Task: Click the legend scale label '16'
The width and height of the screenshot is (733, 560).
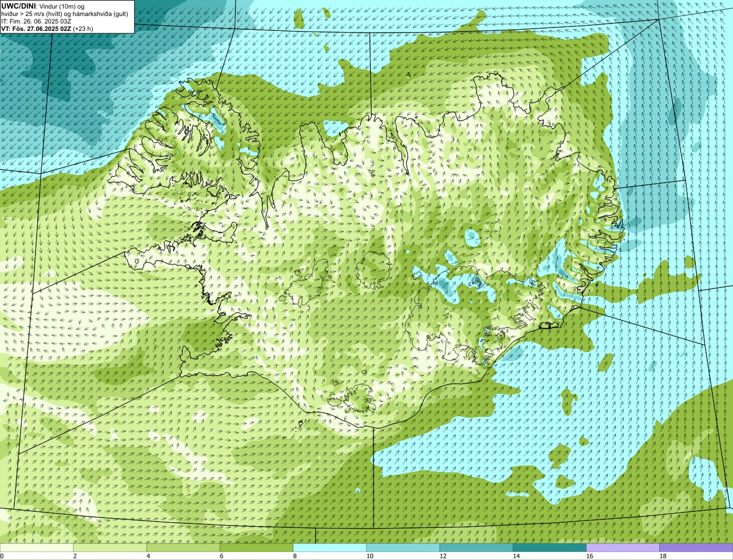Action: pos(590,556)
